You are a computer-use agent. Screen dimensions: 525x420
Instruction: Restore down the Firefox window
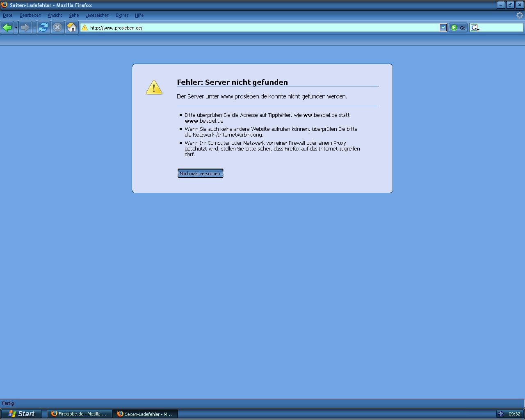pyautogui.click(x=510, y=5)
